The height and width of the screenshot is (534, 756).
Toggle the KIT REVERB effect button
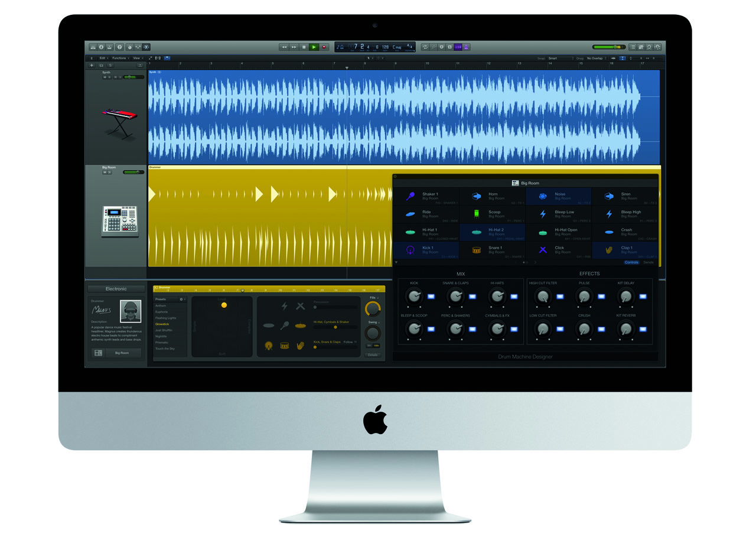[x=643, y=329]
